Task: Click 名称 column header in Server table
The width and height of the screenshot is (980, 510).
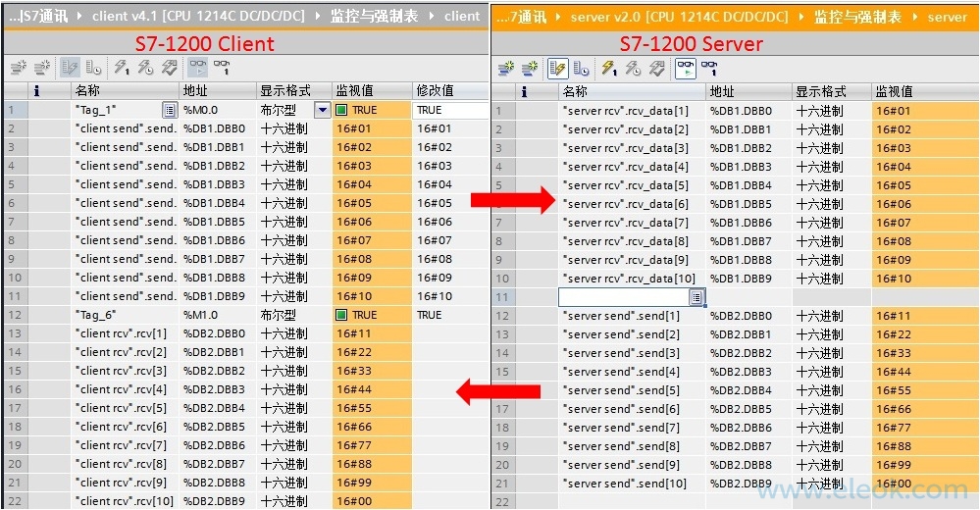Action: (632, 92)
